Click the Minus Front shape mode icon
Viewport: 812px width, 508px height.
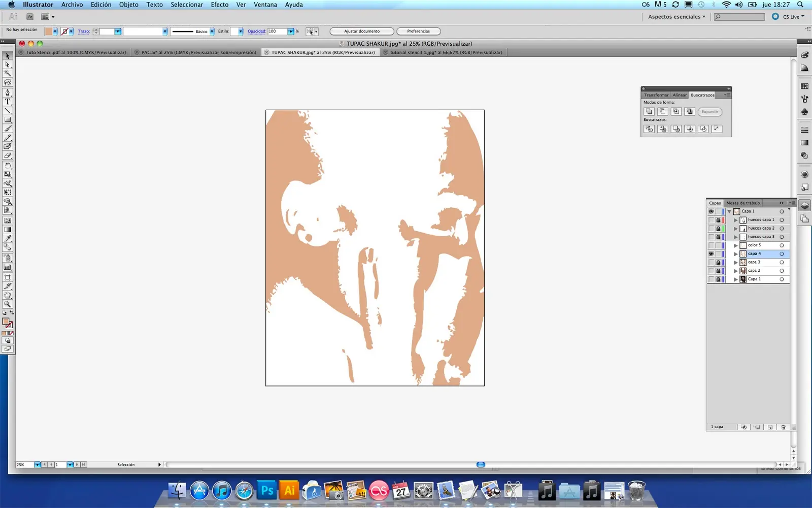tap(662, 111)
